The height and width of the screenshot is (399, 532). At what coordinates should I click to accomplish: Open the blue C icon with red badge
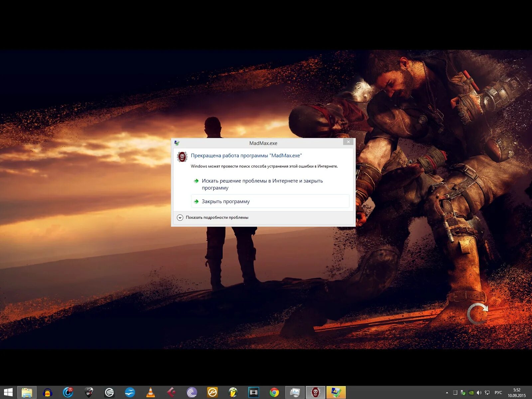[x=68, y=392]
